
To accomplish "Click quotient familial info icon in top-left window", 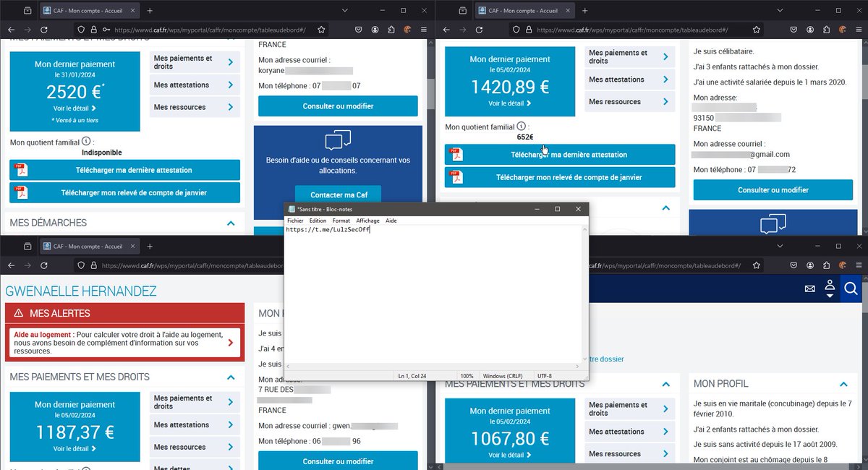I will point(86,141).
